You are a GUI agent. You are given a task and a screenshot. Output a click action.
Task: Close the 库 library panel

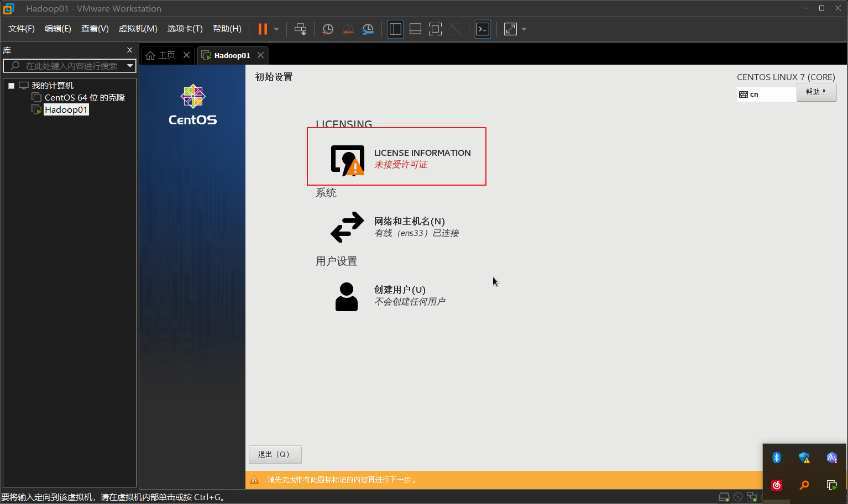click(x=129, y=50)
